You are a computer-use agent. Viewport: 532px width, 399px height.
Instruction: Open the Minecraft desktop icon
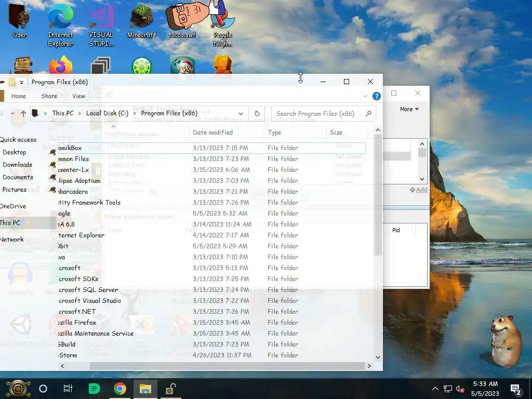141,21
